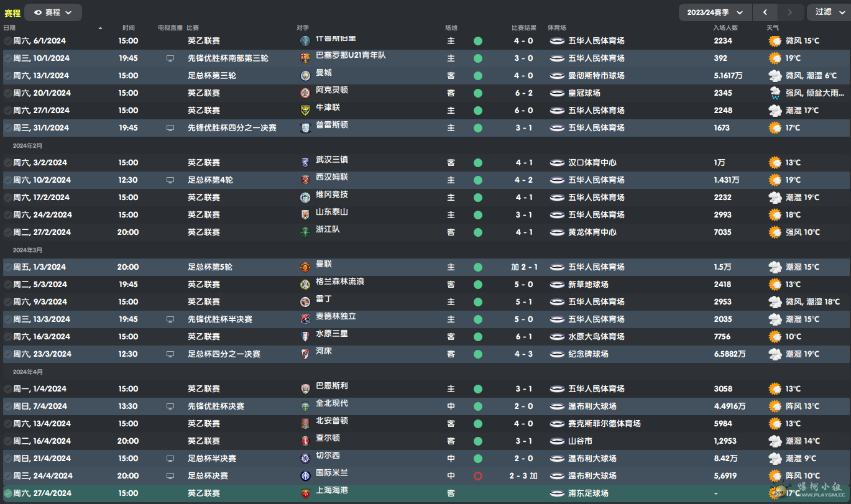Viewport: 851px width, 504px height.
Task: Open the 赛程 view dropdown with eye icon
Action: 53,12
